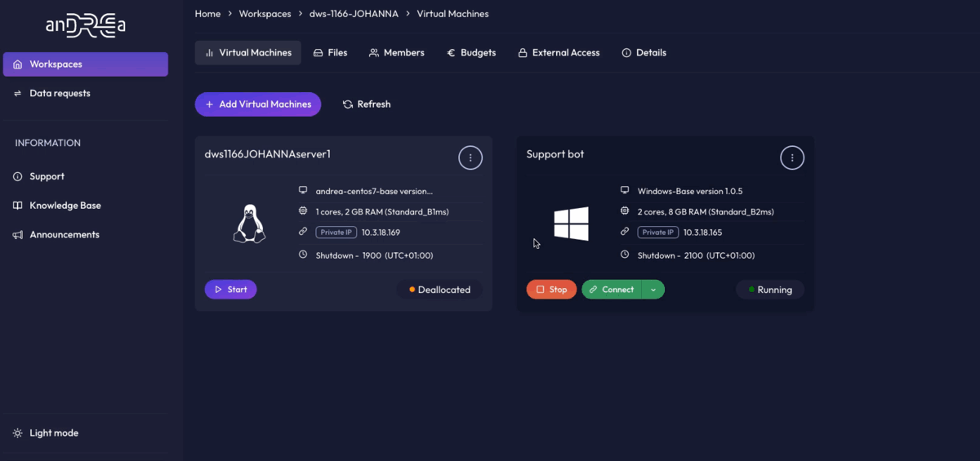Switch to the Budgets tab
This screenshot has width=980, height=461.
click(x=471, y=53)
